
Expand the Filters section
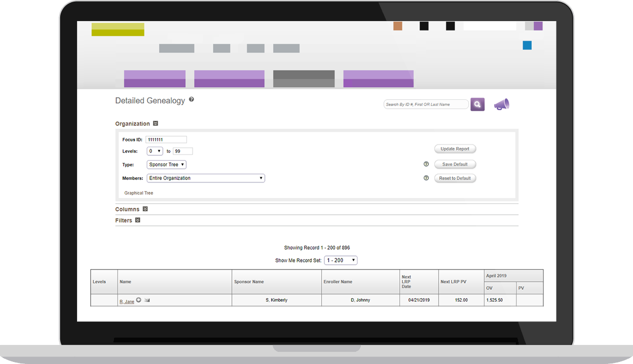tap(138, 220)
